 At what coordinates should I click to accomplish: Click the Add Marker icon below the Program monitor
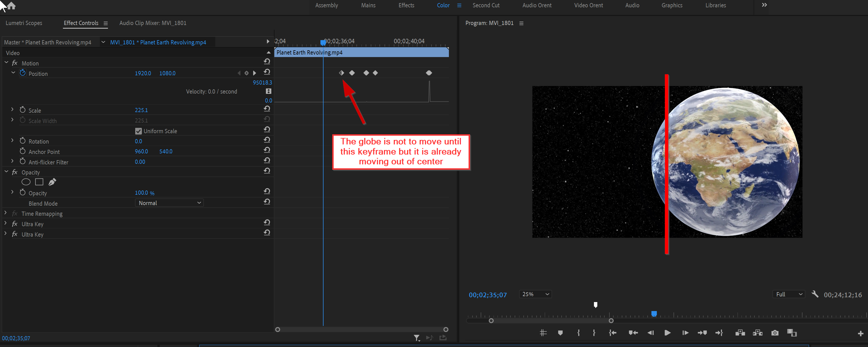coord(560,332)
